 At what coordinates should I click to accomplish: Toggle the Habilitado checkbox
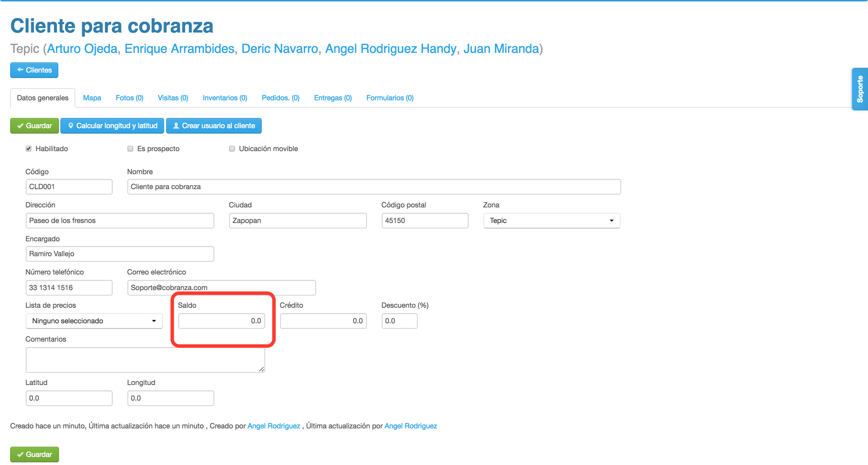[28, 149]
